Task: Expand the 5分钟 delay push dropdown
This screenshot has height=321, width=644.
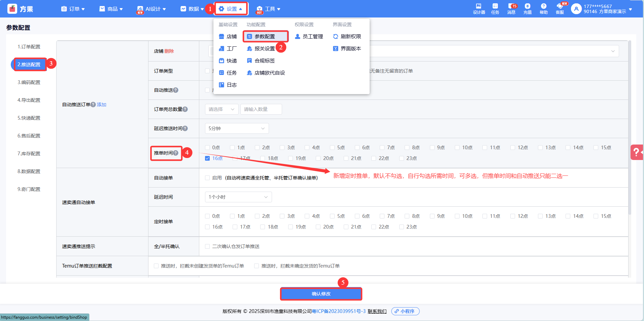Action: (x=237, y=128)
